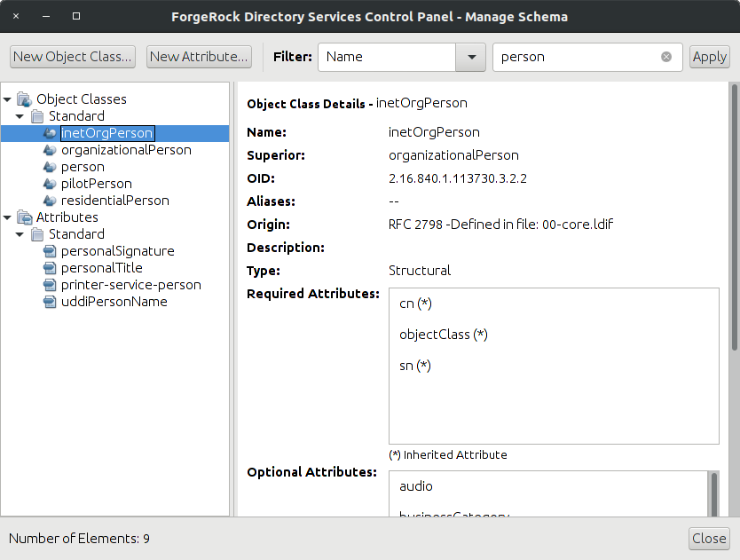This screenshot has width=740, height=560.
Task: Collapse the Attributes tree node
Action: [x=7, y=217]
